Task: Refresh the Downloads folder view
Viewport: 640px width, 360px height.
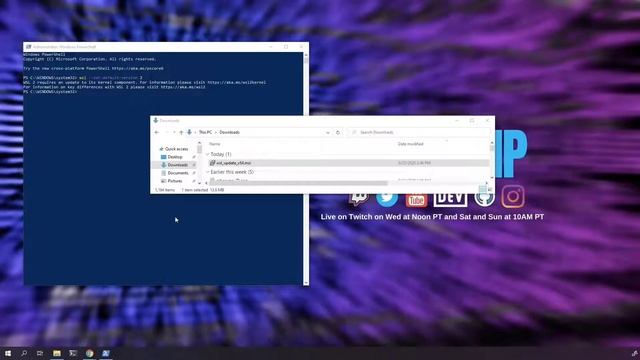Action: [338, 132]
